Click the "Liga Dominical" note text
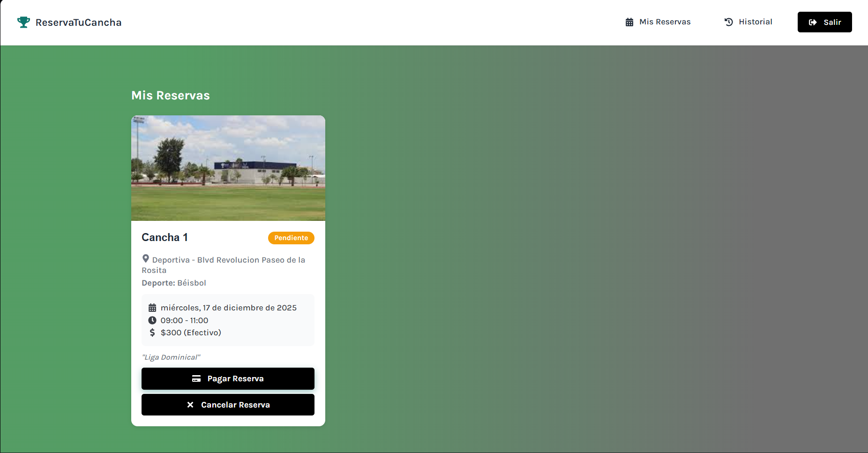Image resolution: width=868 pixels, height=453 pixels. [171, 357]
